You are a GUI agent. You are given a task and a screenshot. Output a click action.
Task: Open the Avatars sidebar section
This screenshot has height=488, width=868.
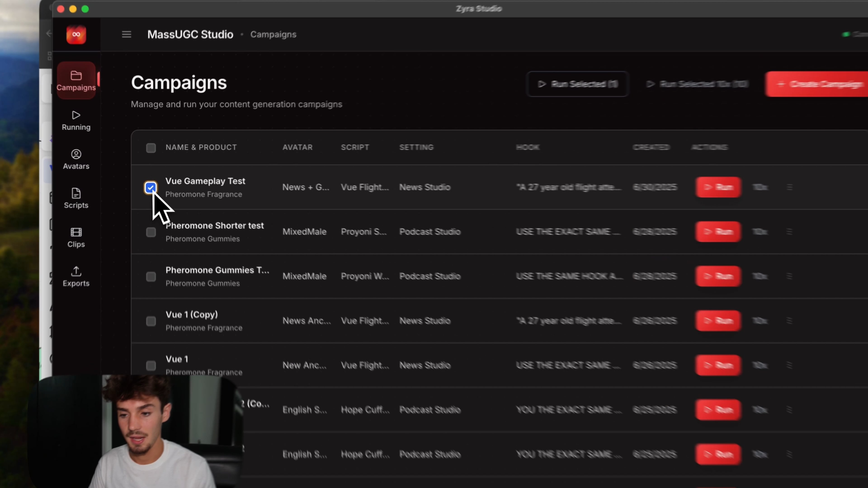click(76, 159)
